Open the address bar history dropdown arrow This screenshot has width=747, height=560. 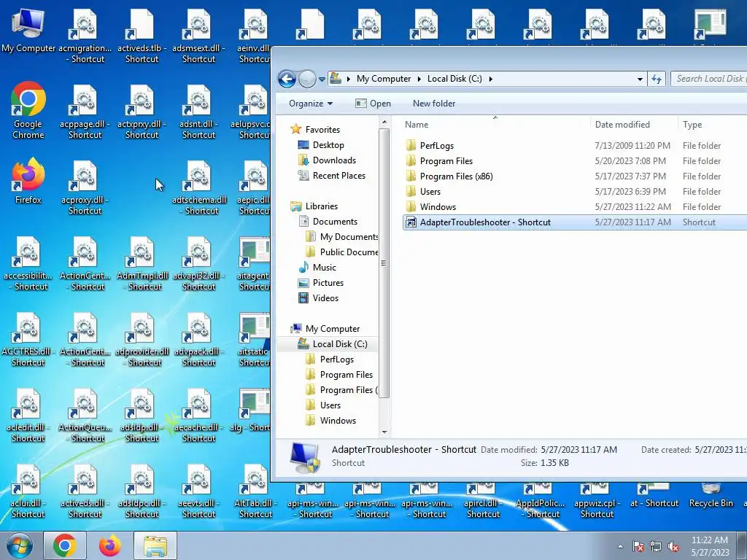click(x=640, y=79)
